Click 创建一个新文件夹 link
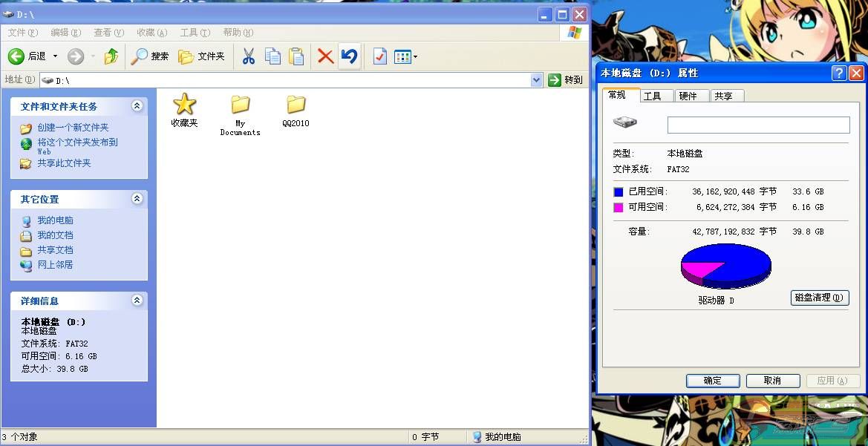This screenshot has height=446, width=868. [73, 128]
